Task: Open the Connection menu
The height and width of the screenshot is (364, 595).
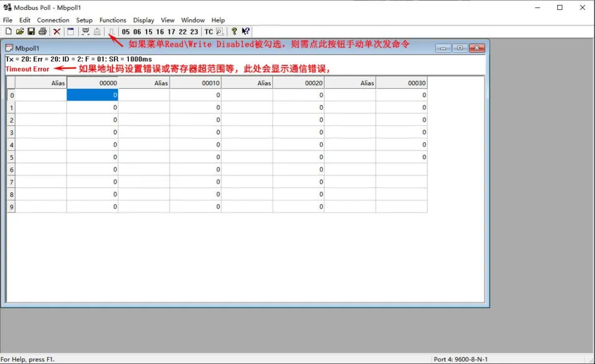Action: [53, 20]
